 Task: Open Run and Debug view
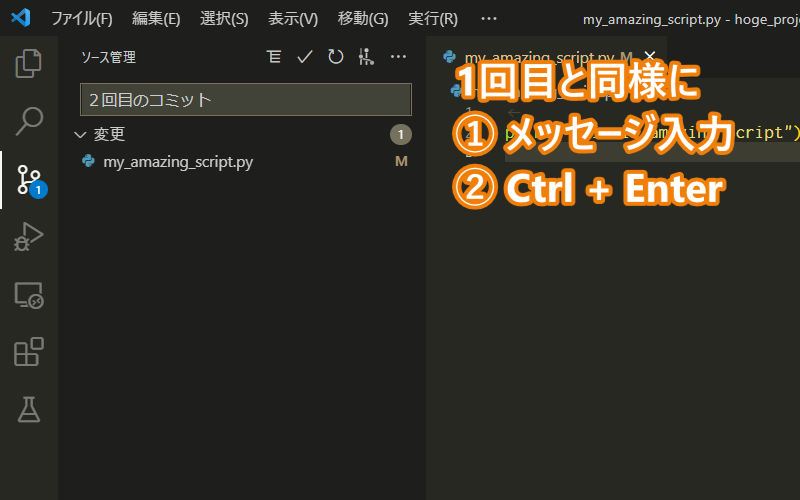pos(29,237)
